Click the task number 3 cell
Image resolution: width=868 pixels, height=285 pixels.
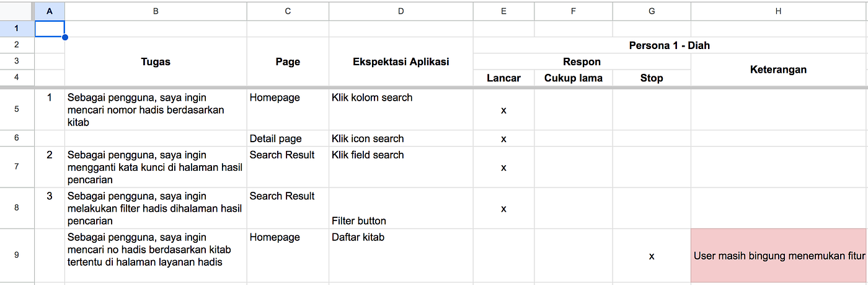(50, 208)
